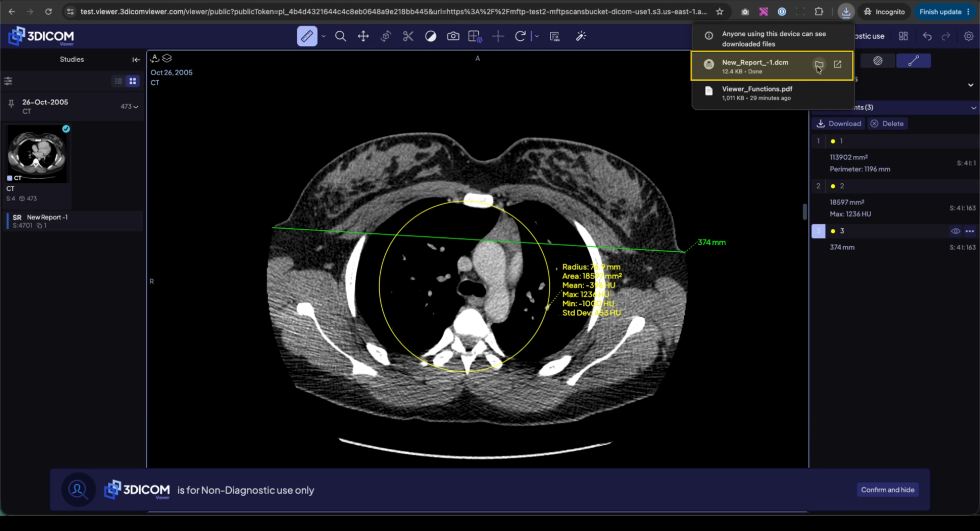This screenshot has height=531, width=980.
Task: Click yellow color dot of measurement 2
Action: (x=833, y=186)
